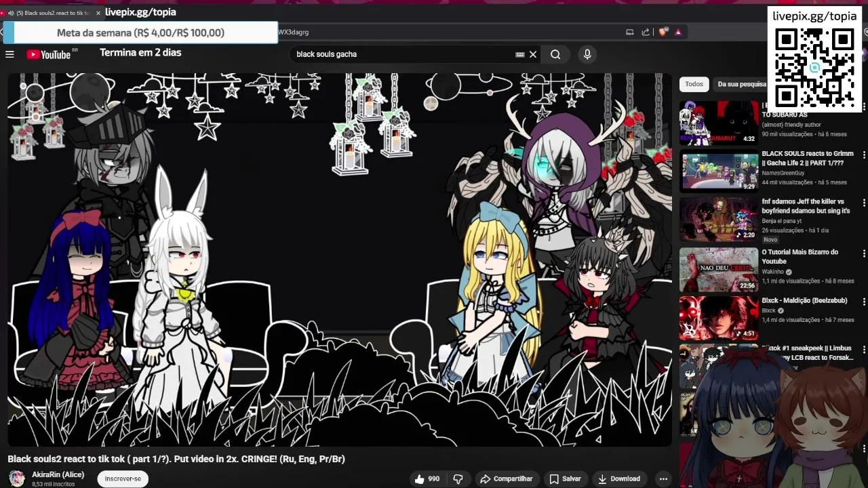Image resolution: width=868 pixels, height=488 pixels.
Task: Open Blxck - Maldição (Beelzebub) thumbnail
Action: point(719,318)
